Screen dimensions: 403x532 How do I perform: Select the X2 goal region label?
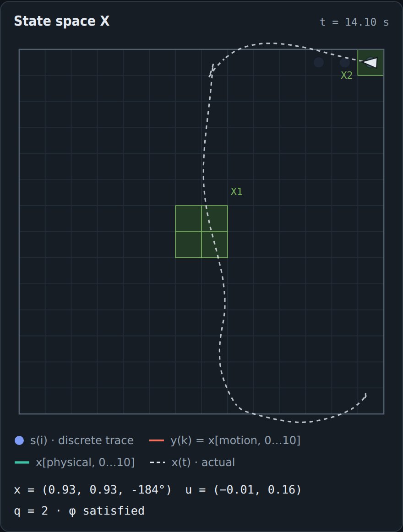347,76
